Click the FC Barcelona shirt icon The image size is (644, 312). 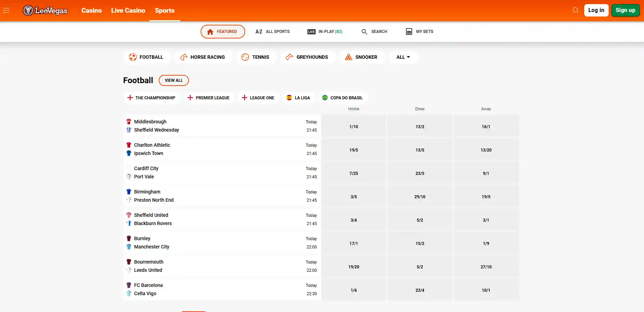point(129,285)
